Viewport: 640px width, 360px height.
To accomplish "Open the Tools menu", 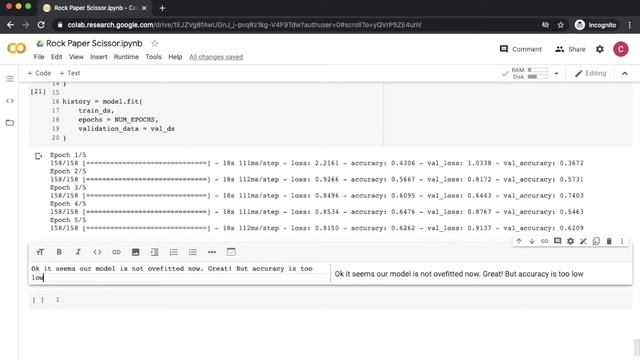I will pos(153,57).
